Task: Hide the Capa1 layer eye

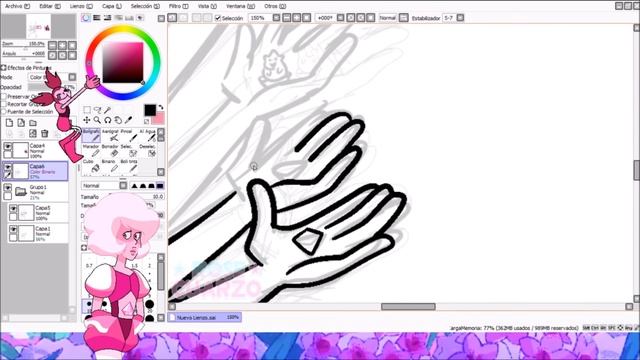Action: 13,229
